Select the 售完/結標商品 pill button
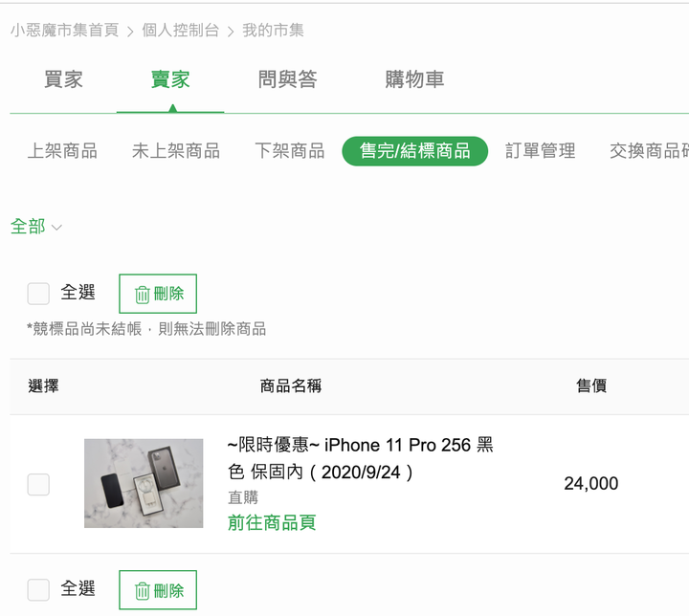 point(414,151)
